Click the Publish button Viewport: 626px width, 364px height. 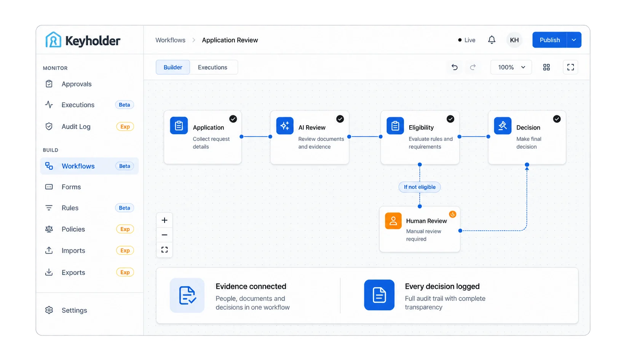click(549, 40)
